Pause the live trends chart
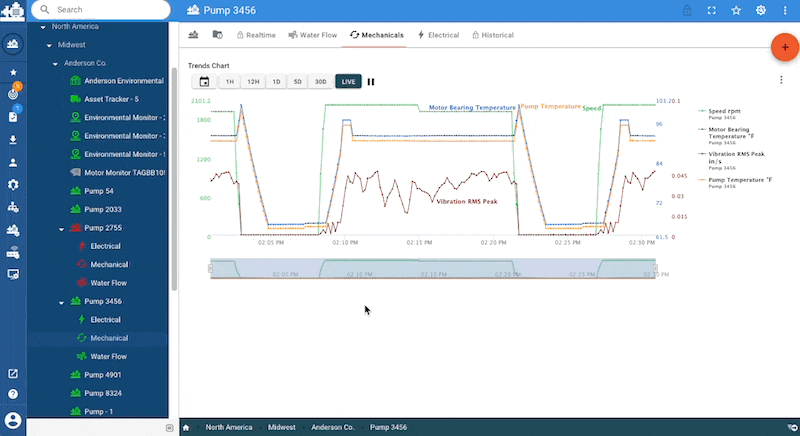The height and width of the screenshot is (436, 800). 371,82
